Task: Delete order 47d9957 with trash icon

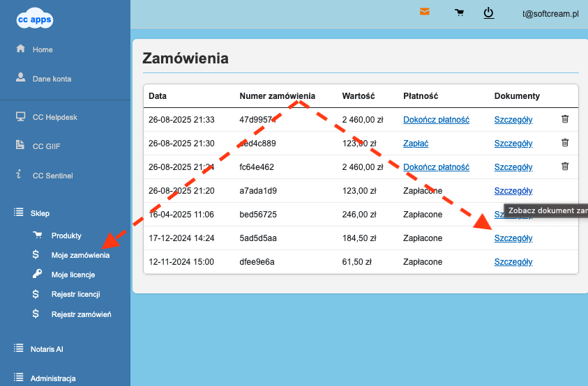Action: click(x=565, y=119)
